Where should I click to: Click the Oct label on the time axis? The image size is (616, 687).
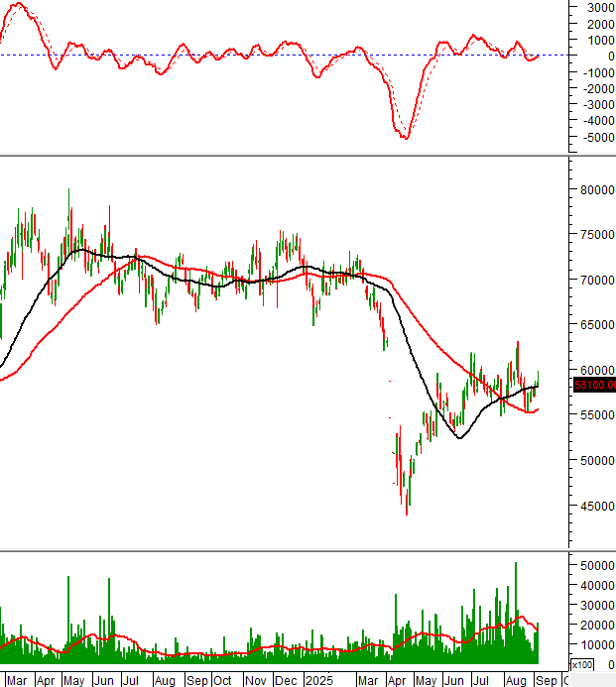[222, 681]
